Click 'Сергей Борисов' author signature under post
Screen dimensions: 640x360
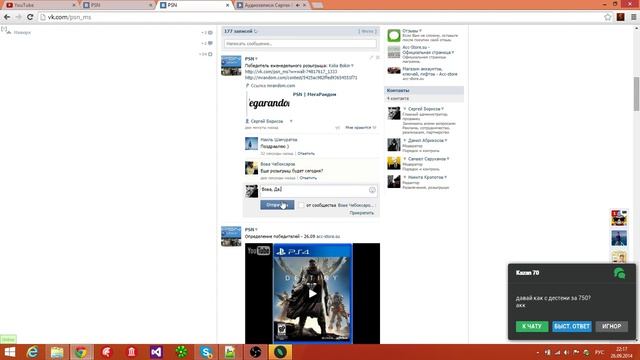[x=267, y=121]
